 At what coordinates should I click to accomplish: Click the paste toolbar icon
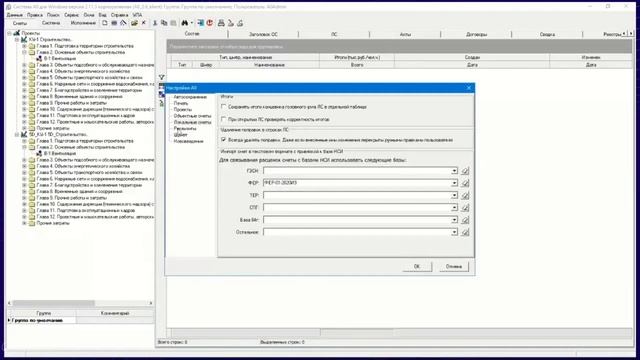pos(173,23)
